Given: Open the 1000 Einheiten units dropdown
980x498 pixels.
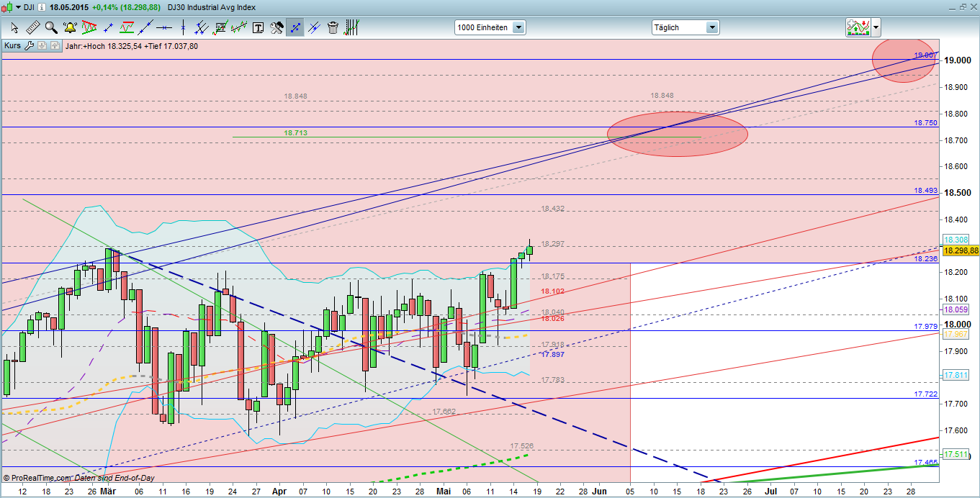Looking at the screenshot, I should pyautogui.click(x=490, y=27).
